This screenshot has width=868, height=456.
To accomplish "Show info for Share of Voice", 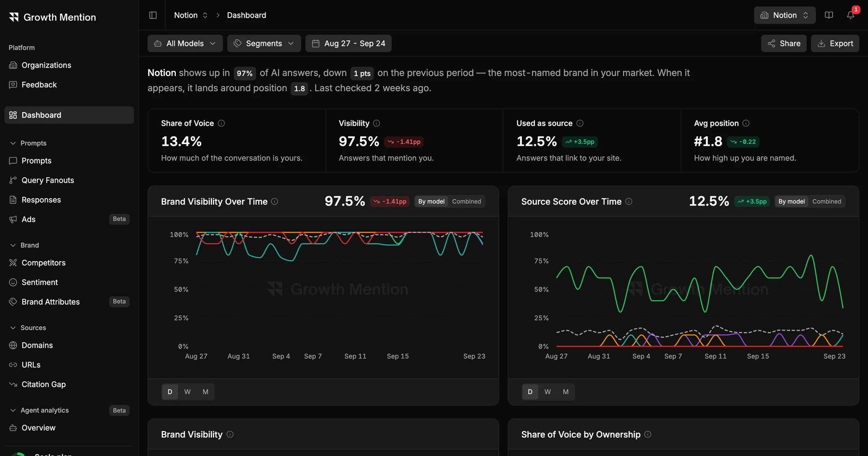I will coord(221,123).
